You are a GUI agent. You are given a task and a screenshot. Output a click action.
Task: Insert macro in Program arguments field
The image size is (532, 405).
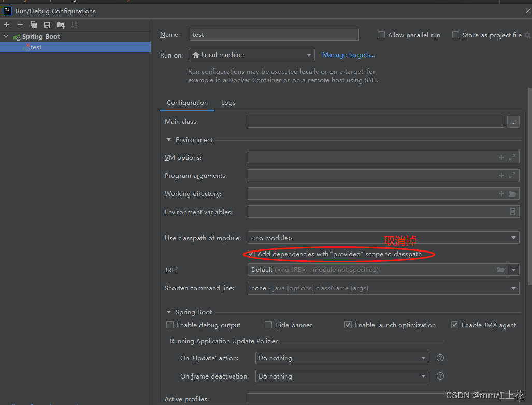point(501,175)
